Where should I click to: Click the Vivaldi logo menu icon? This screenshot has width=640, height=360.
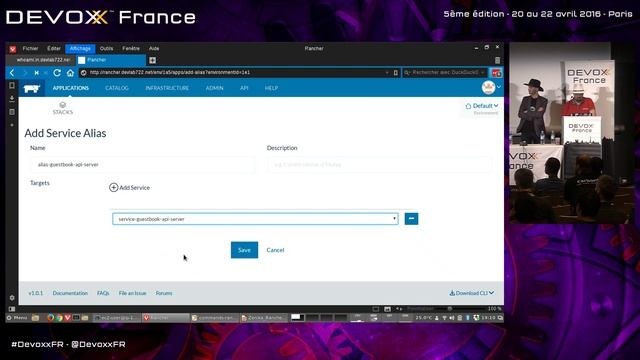click(13, 49)
